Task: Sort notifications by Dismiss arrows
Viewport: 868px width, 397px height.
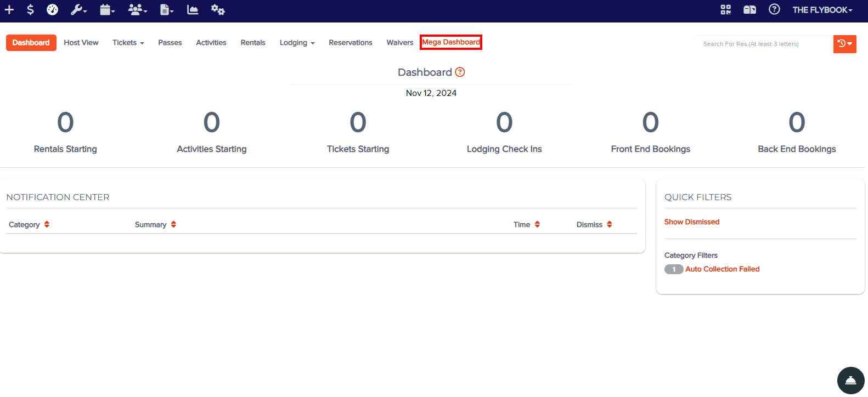Action: click(x=610, y=224)
